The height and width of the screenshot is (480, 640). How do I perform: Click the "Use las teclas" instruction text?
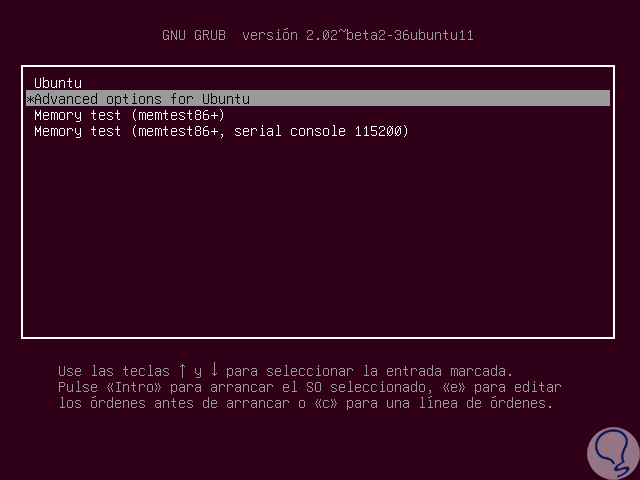click(115, 371)
